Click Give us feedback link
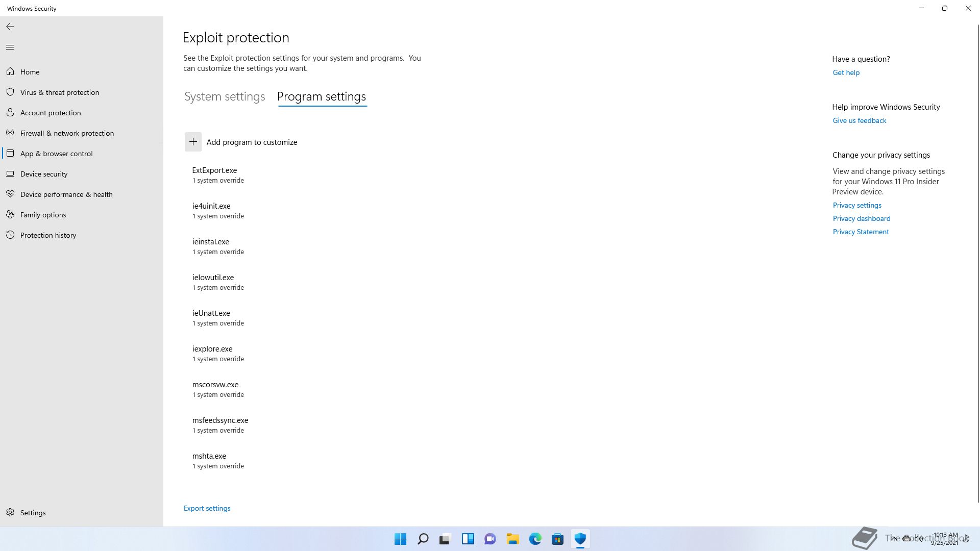The image size is (980, 551). click(x=859, y=120)
